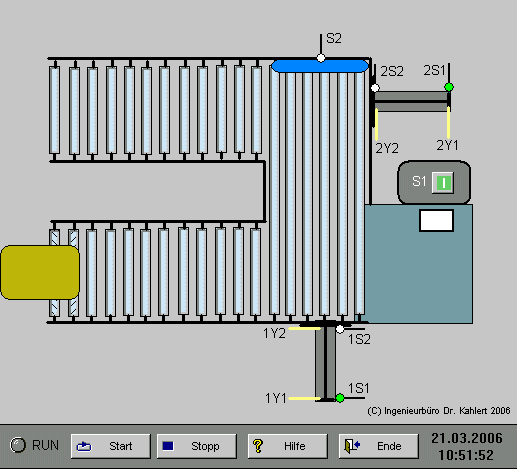Click the white 2S2 sensor indicator
Screen dimensions: 517x469
pyautogui.click(x=375, y=88)
